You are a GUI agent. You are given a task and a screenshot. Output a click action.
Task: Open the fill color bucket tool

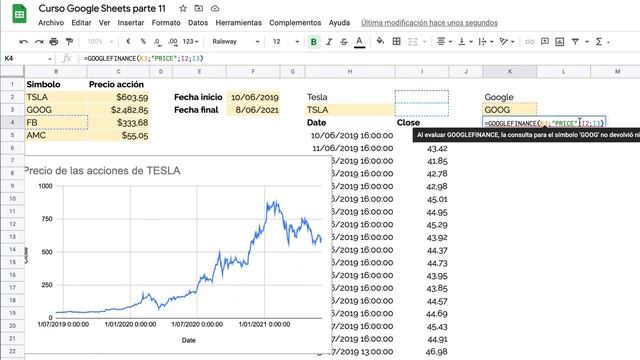click(x=380, y=41)
